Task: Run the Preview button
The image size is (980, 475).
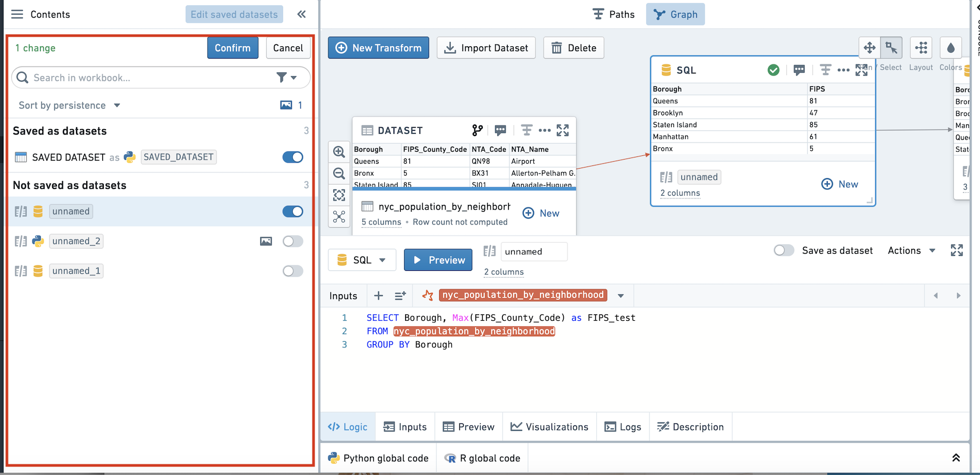Action: (x=438, y=260)
